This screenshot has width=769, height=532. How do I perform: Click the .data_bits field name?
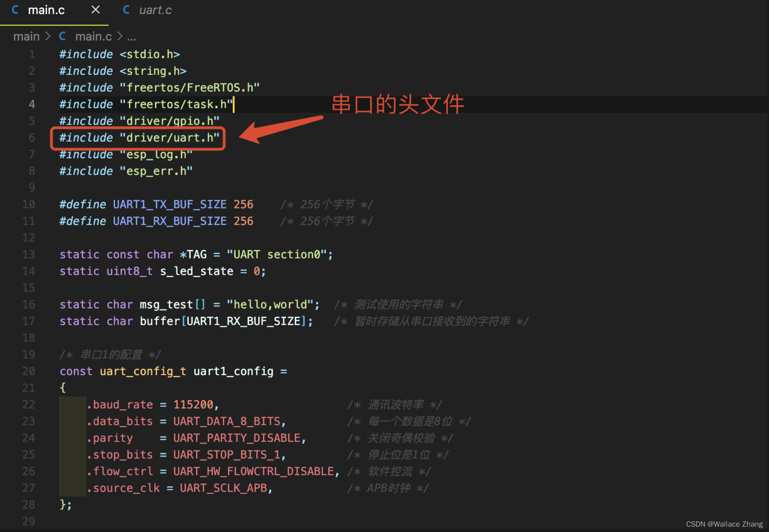pyautogui.click(x=120, y=421)
